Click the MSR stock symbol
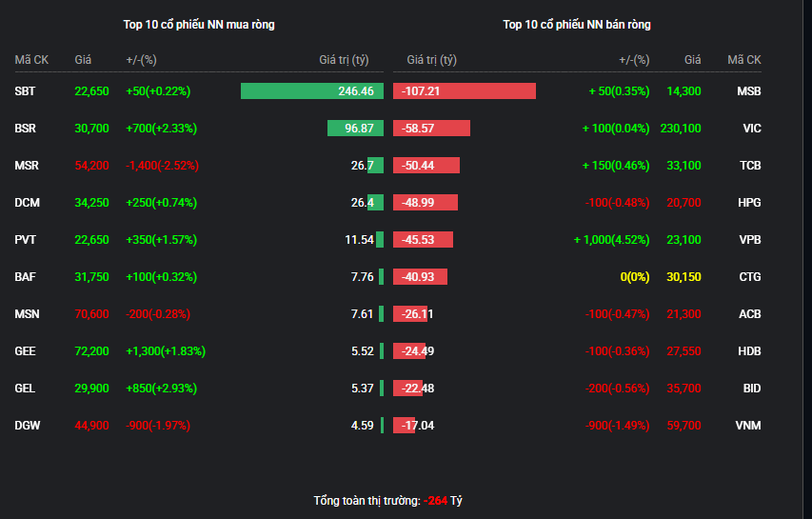The width and height of the screenshot is (812, 519). click(27, 166)
